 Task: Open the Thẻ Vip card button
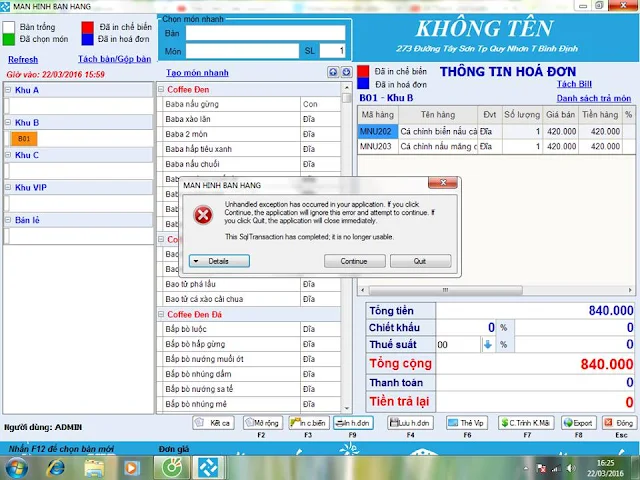(467, 423)
